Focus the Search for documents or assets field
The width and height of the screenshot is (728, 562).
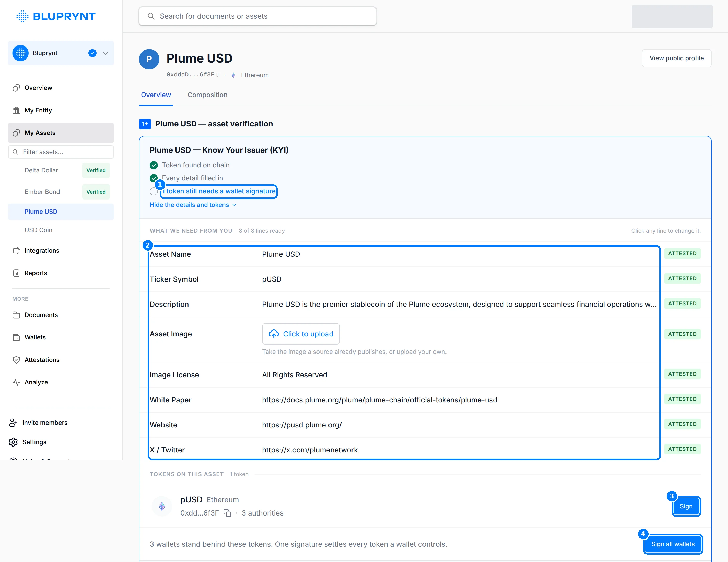[258, 16]
